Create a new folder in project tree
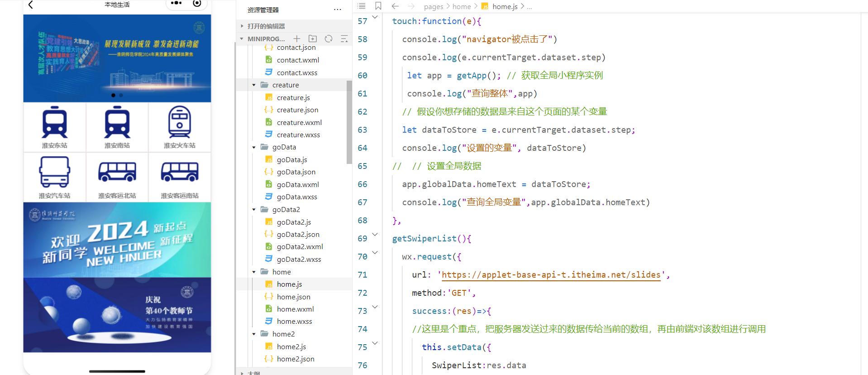This screenshot has width=868, height=375. point(313,39)
